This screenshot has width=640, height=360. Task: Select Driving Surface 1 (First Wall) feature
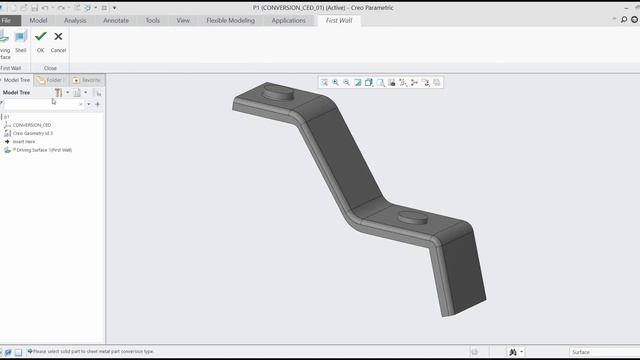coord(44,150)
